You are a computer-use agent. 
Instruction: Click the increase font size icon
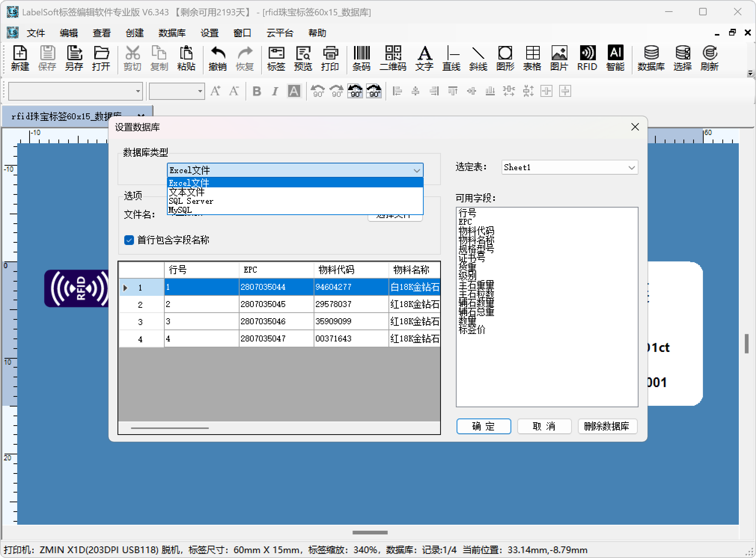[x=216, y=91]
